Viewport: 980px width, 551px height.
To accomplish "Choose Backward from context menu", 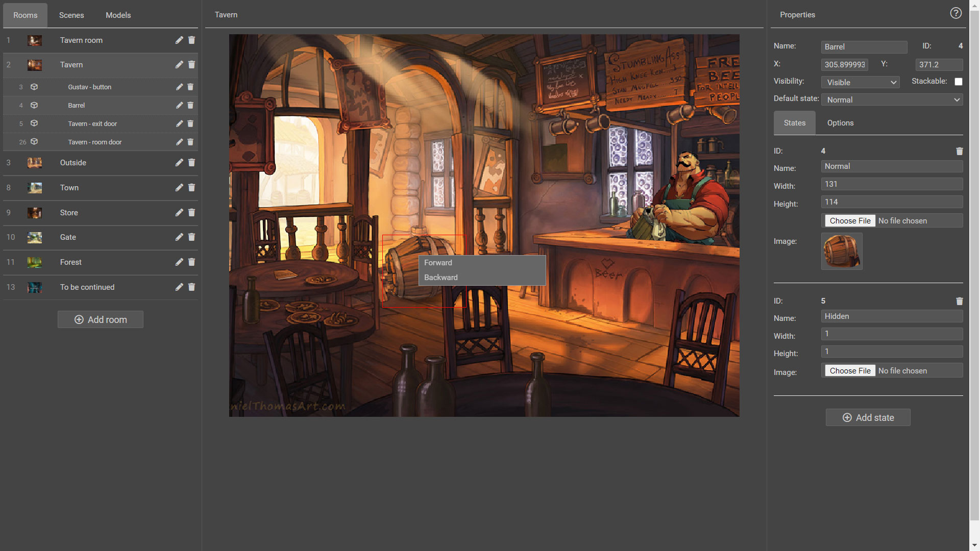I will pos(440,278).
